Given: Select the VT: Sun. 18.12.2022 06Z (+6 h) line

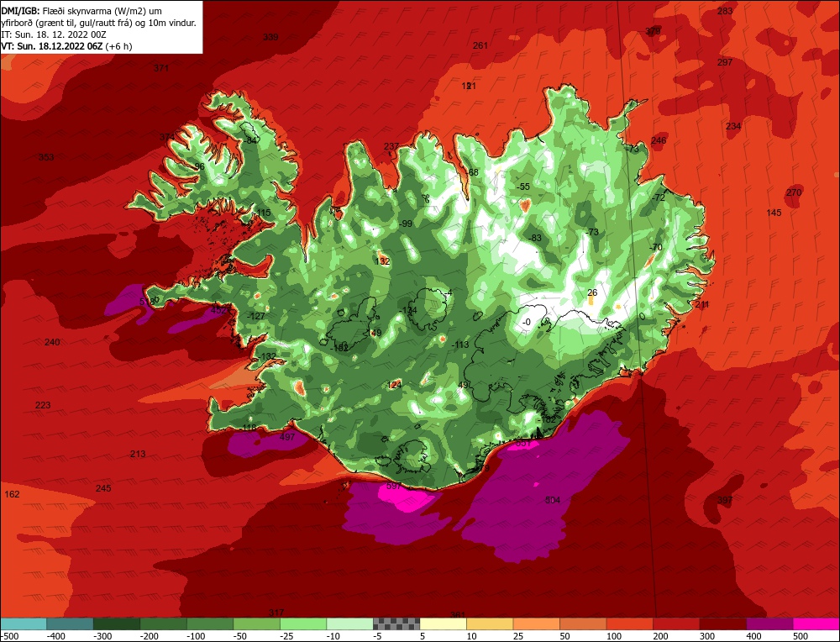Looking at the screenshot, I should (66, 46).
